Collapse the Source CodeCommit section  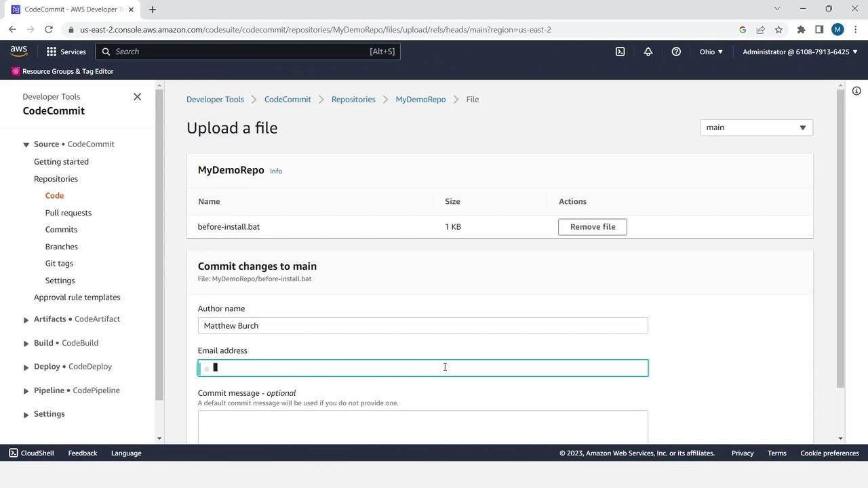click(x=26, y=144)
